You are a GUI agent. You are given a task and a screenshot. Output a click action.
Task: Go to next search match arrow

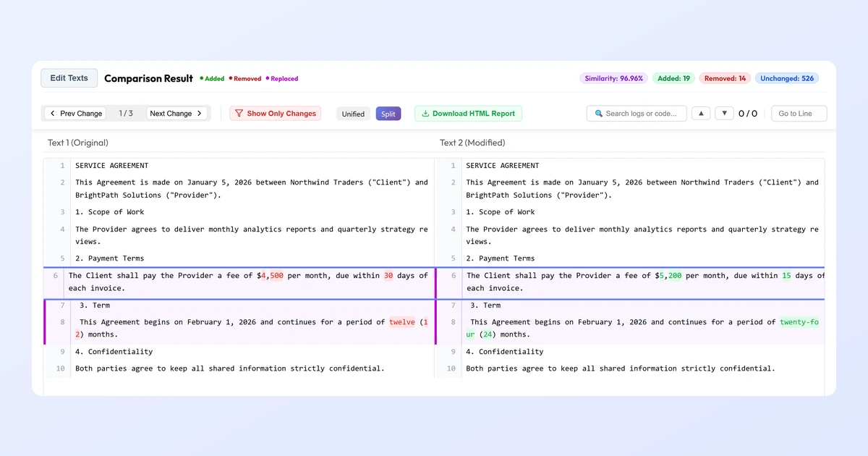click(724, 114)
